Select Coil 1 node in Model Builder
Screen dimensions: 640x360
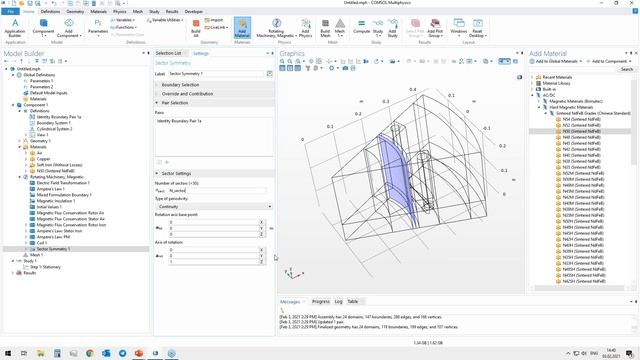pos(41,243)
